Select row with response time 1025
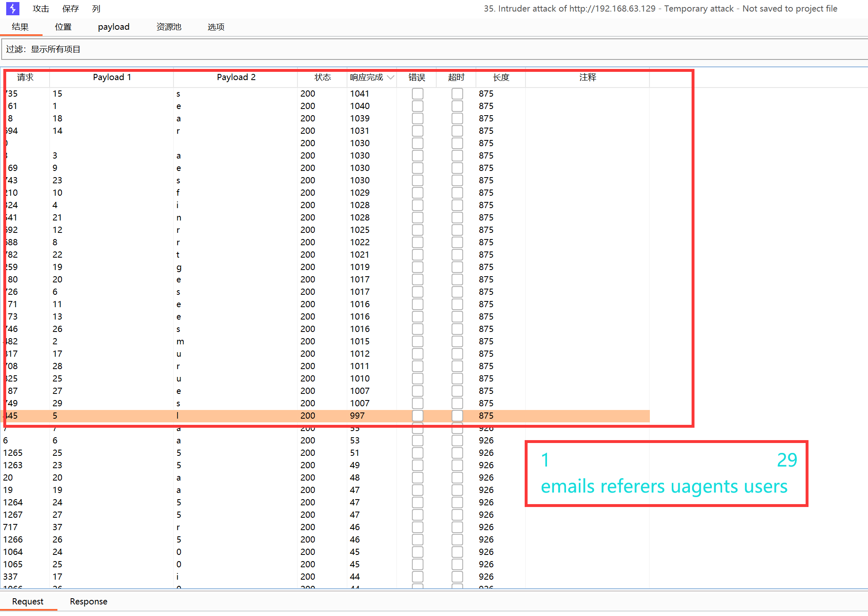The height and width of the screenshot is (616, 868). pos(326,230)
